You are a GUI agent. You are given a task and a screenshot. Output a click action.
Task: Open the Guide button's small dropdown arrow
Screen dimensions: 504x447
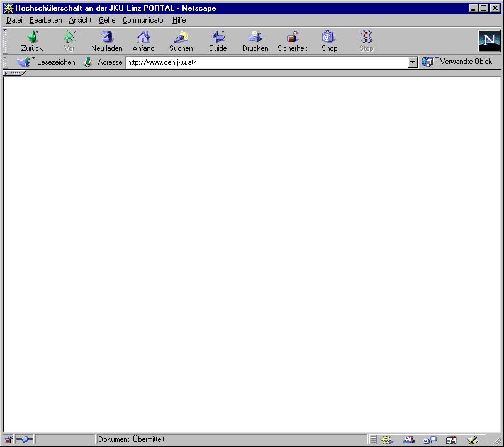[x=223, y=31]
